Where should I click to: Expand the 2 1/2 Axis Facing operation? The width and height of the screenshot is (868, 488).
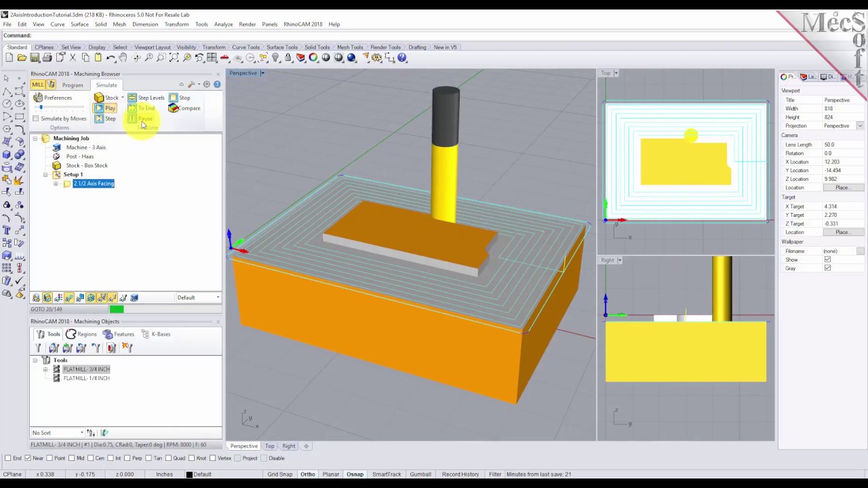click(x=56, y=184)
